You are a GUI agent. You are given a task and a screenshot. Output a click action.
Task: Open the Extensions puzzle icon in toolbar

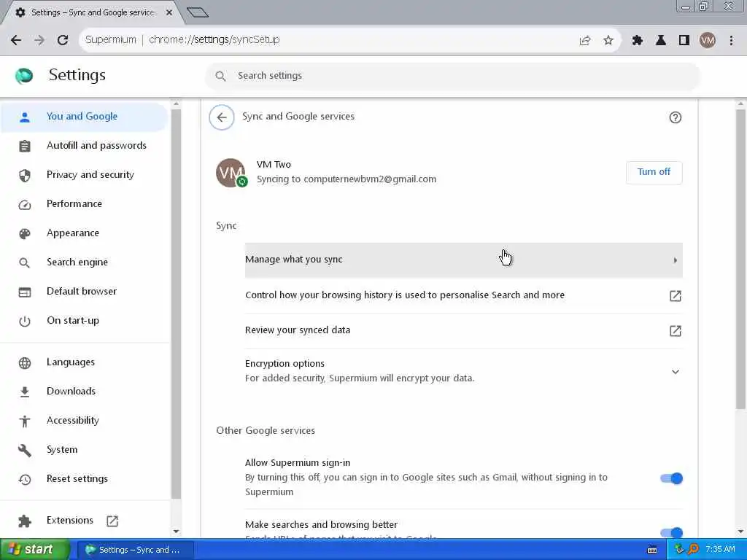click(x=638, y=40)
